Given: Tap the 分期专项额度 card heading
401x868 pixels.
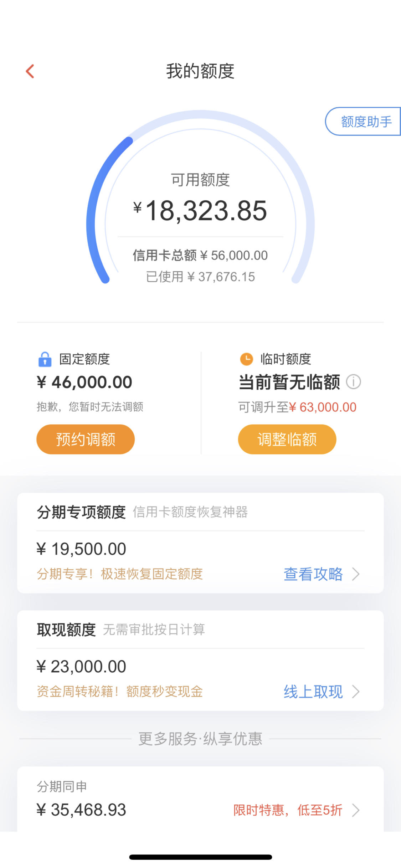Looking at the screenshot, I should (81, 512).
